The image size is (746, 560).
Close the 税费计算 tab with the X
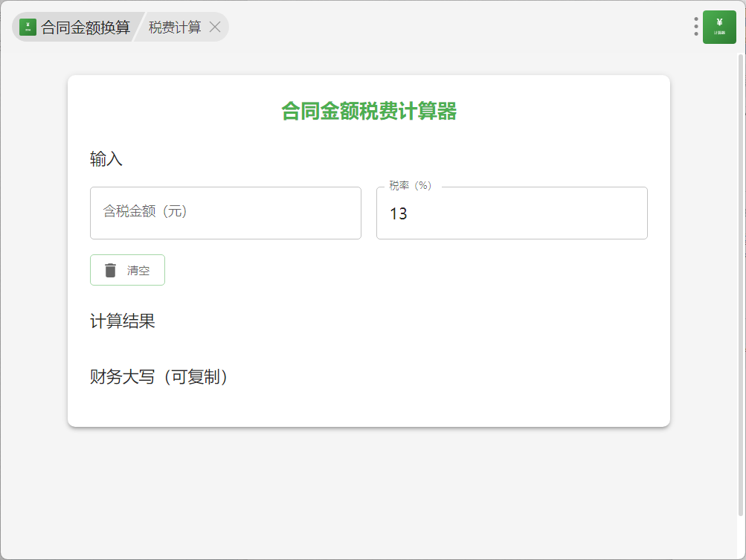pos(215,28)
